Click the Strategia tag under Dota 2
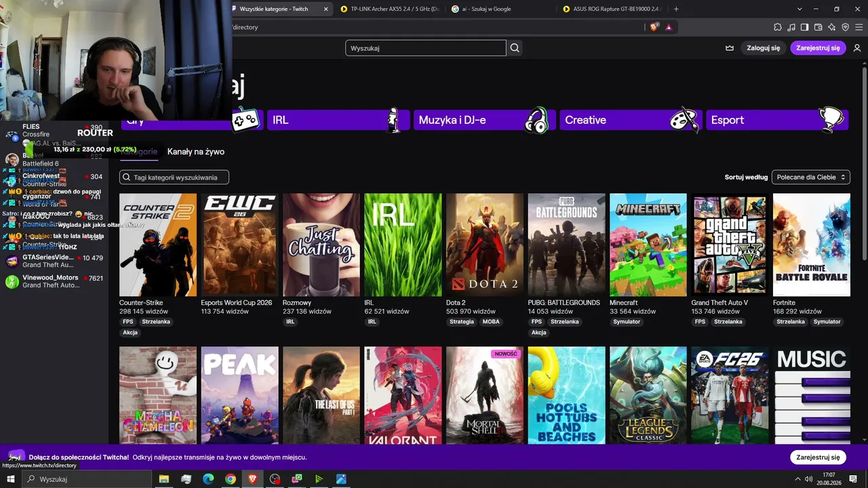 point(462,322)
